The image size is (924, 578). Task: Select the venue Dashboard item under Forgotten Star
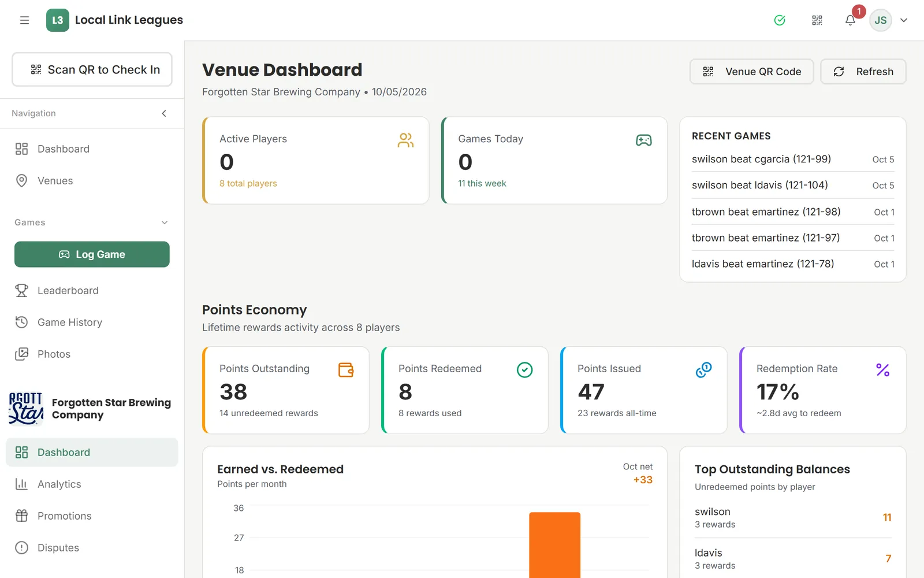click(92, 453)
